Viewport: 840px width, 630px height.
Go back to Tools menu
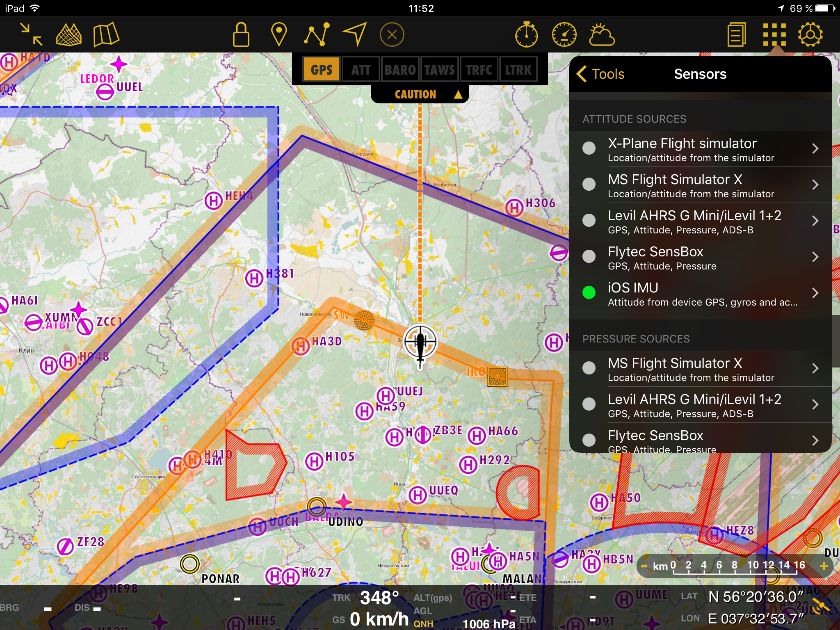point(600,74)
